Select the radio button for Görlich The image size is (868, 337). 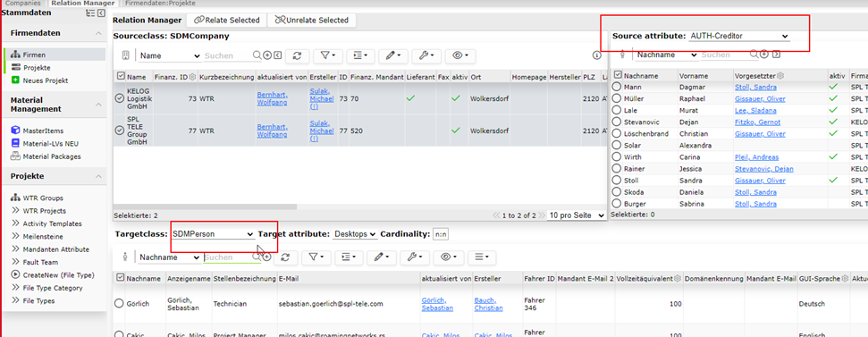[119, 304]
